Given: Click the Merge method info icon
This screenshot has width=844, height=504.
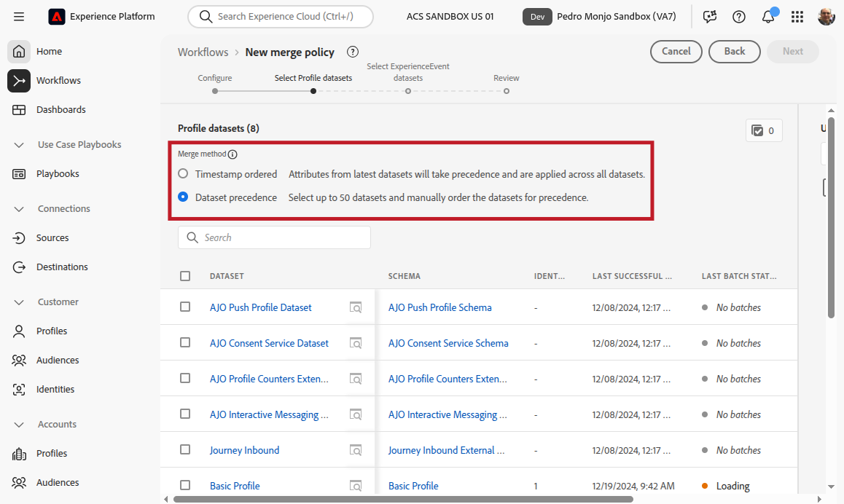Looking at the screenshot, I should point(233,154).
